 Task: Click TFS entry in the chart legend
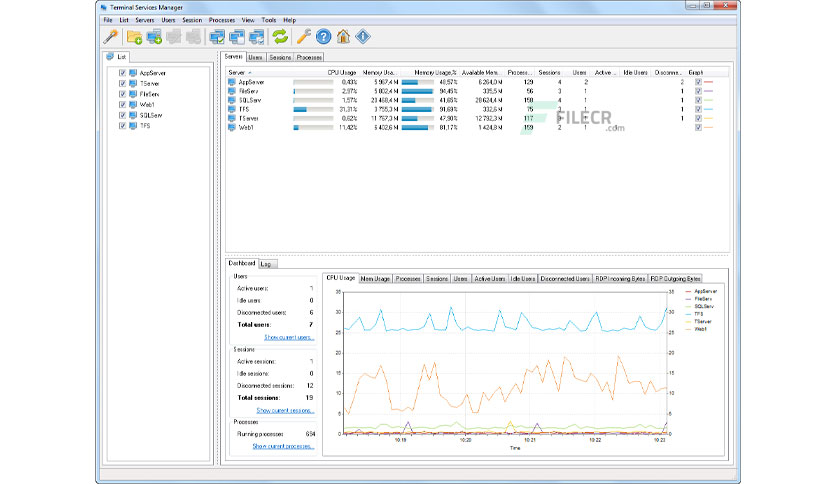(x=694, y=314)
